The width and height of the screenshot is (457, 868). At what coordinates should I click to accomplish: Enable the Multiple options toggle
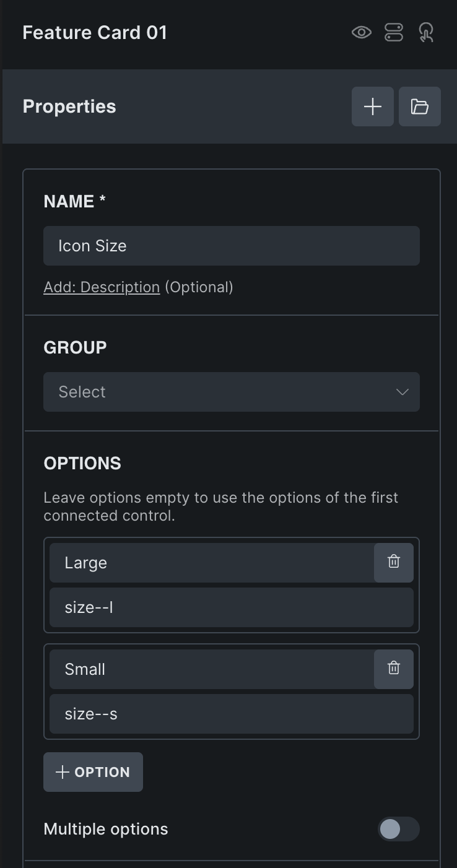(x=398, y=829)
